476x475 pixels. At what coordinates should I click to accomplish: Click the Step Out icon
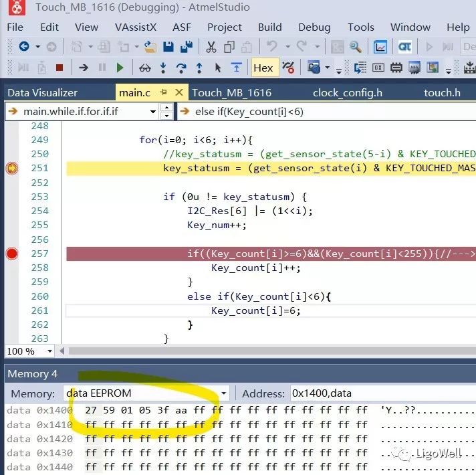199,68
